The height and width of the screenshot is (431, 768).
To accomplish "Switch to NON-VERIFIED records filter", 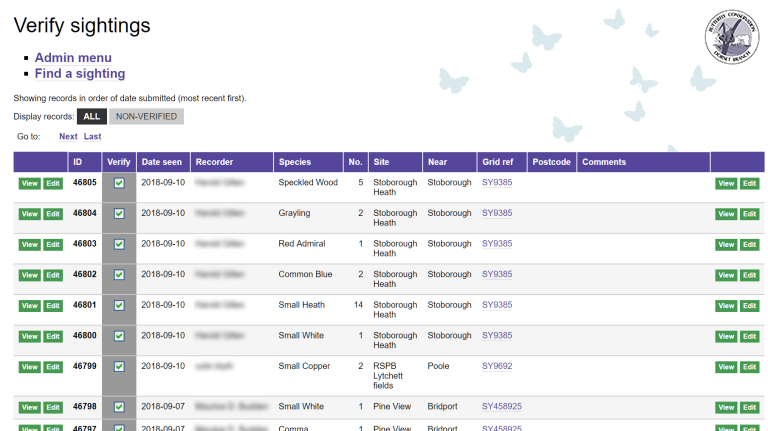I will pyautogui.click(x=146, y=117).
